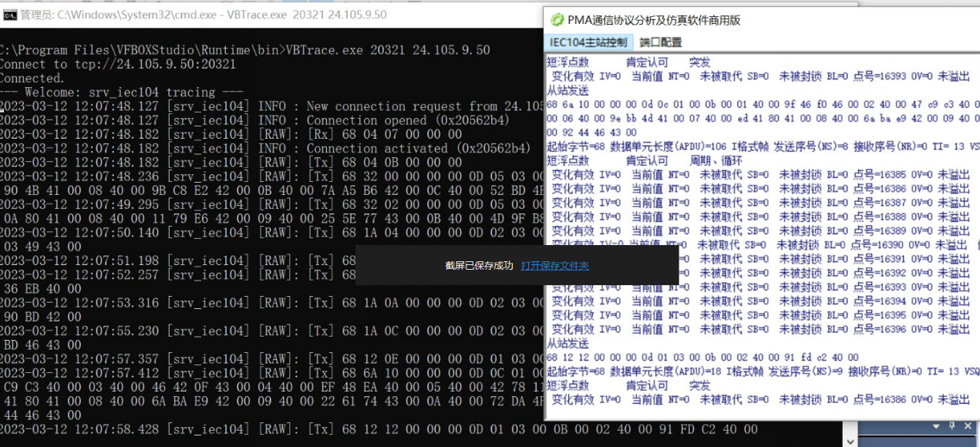Click the PMA hex line starting '68 6a 10 00'
The image size is (980, 447).
point(763,104)
